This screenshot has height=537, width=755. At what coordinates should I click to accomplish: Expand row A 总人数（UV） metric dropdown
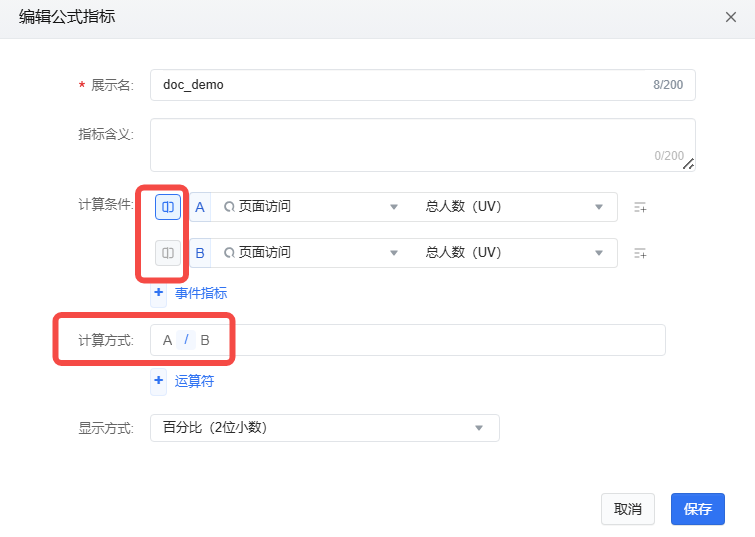(514, 207)
